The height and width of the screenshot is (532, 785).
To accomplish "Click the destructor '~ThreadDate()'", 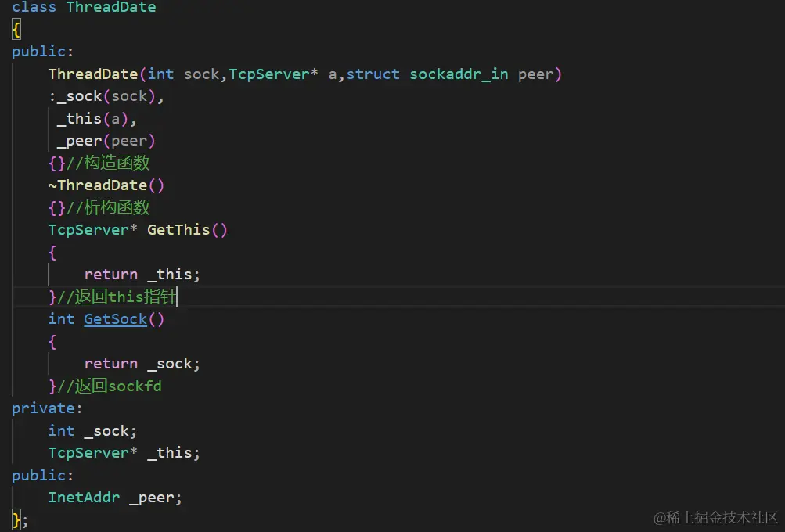I will pyautogui.click(x=106, y=185).
